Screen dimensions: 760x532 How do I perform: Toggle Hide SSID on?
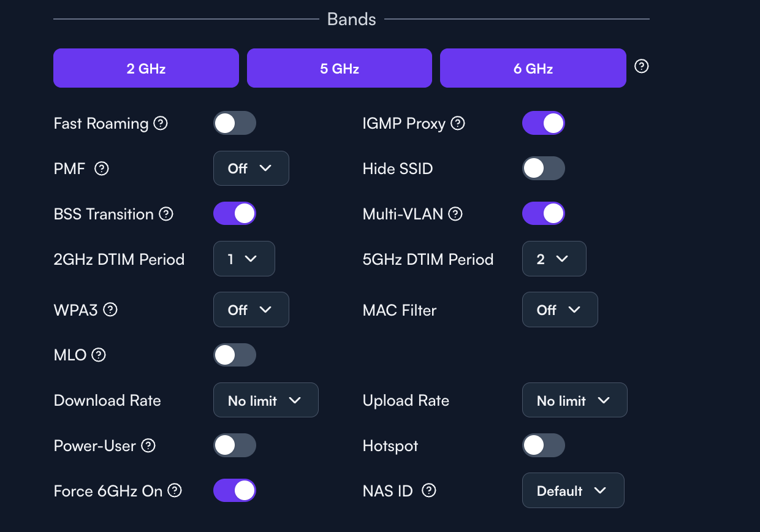point(544,169)
